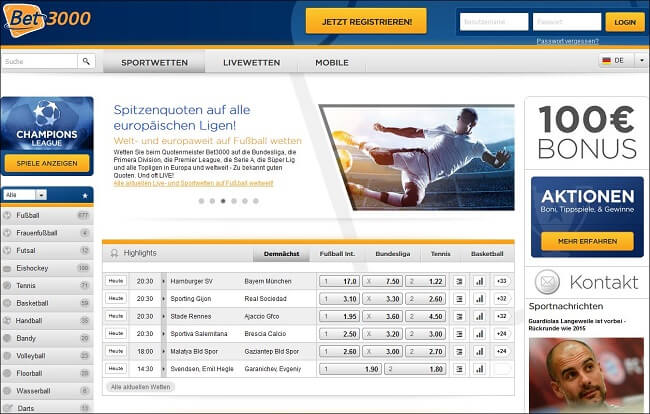Click the German flag language icon
Viewport: 650px width, 414px height.
[x=607, y=61]
